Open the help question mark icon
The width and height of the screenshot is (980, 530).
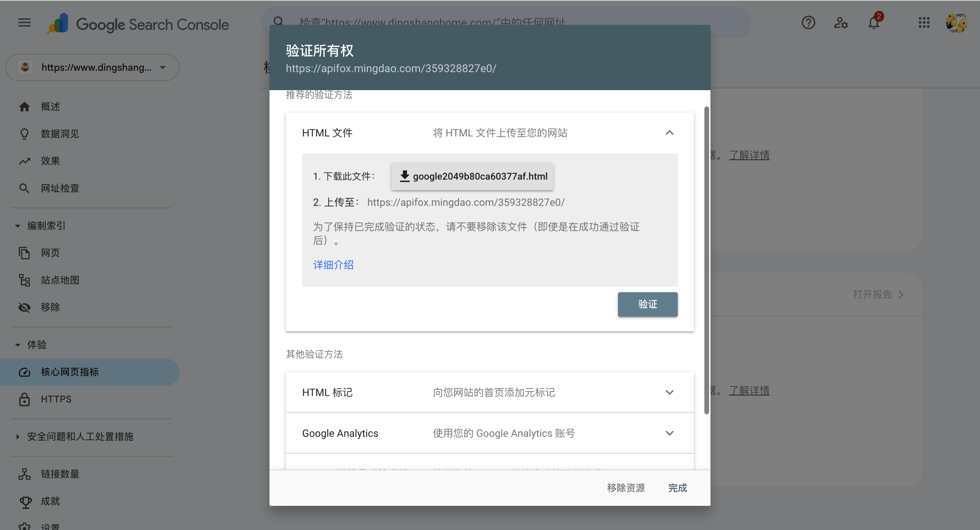pyautogui.click(x=808, y=23)
